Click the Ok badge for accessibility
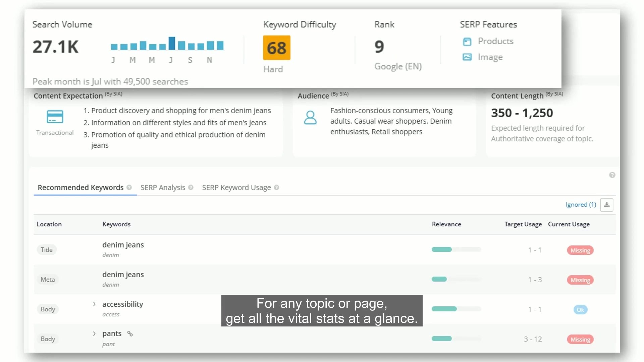644x362 pixels. (580, 310)
